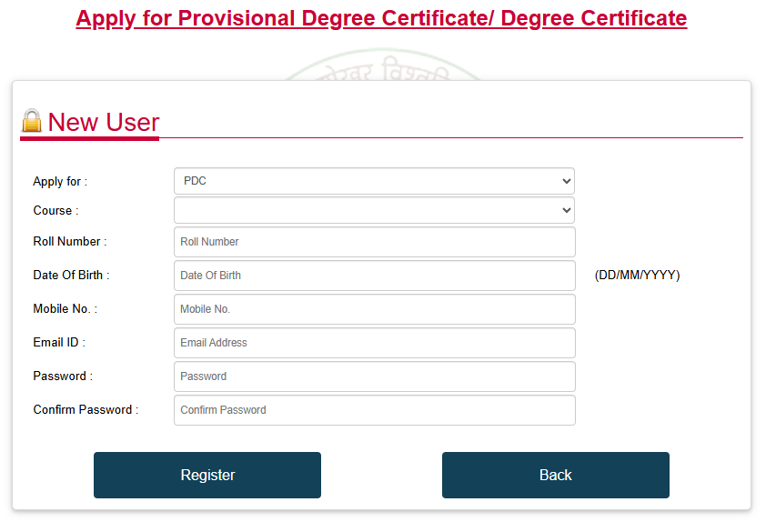Click inside the Roll Number field
Screen dimensions: 766x532
pos(373,242)
